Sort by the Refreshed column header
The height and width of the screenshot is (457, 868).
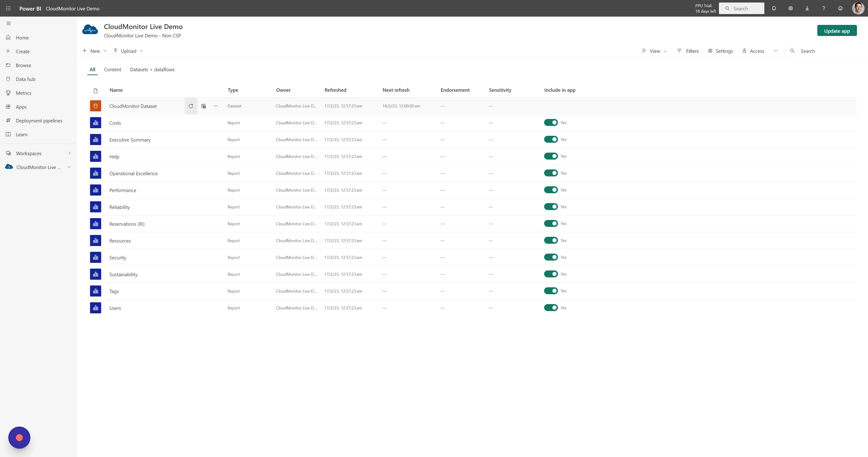pos(335,90)
